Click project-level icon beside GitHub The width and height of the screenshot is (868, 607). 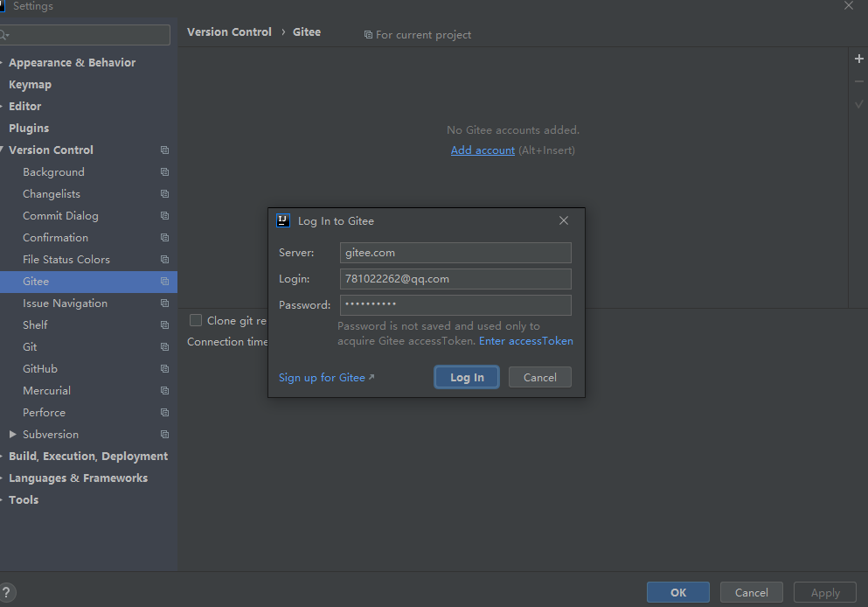164,369
